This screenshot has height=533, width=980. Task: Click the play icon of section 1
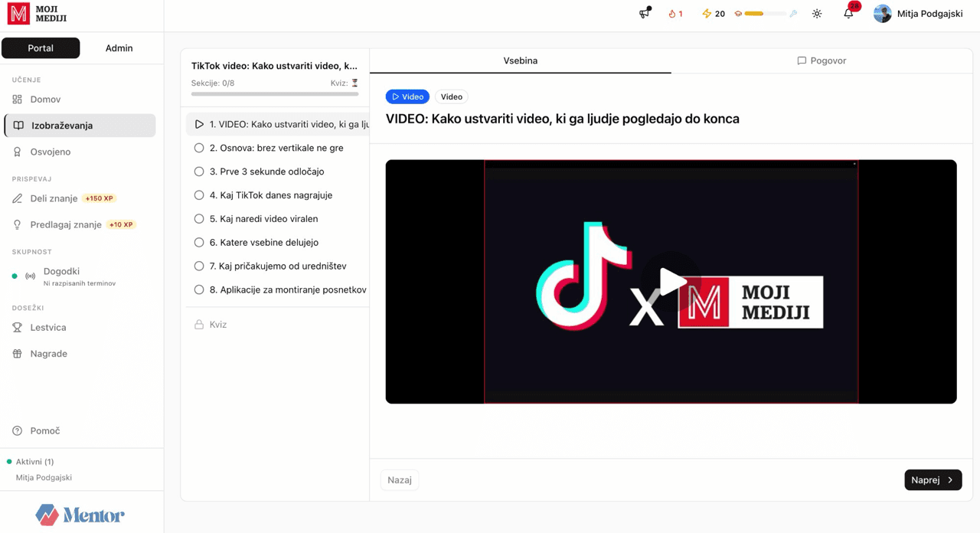coord(199,124)
